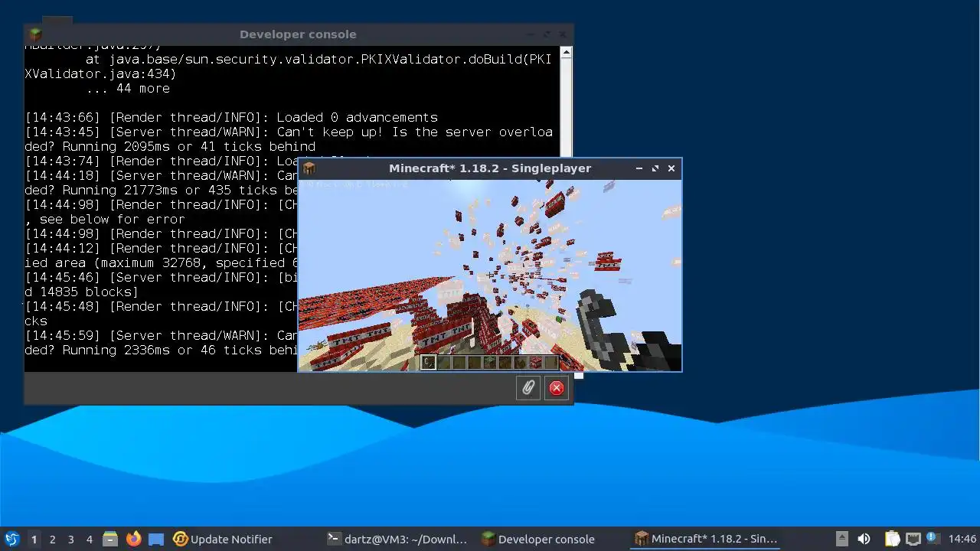Select the TNT hotbar slot in Minecraft
980x551 pixels.
pyautogui.click(x=535, y=362)
